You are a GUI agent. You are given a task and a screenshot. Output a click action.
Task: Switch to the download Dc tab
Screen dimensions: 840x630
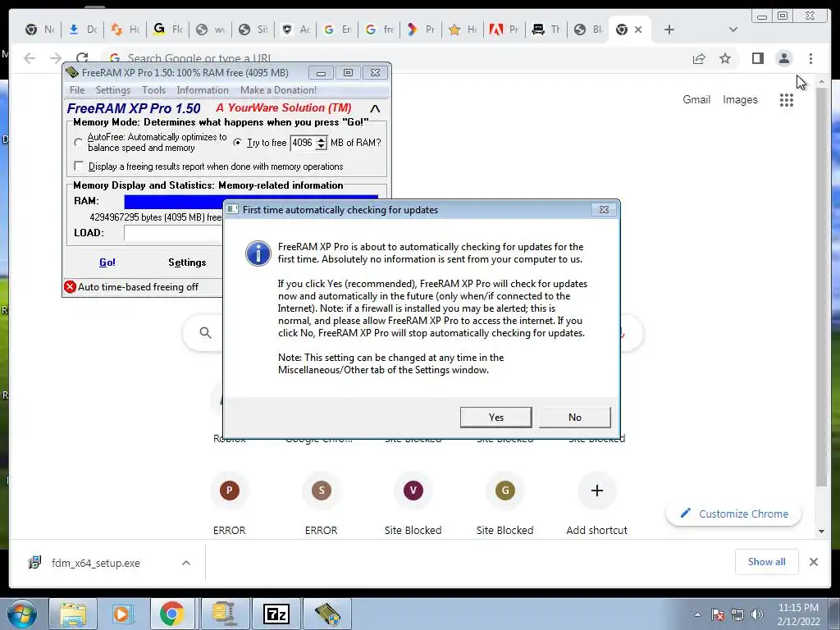[x=83, y=30]
